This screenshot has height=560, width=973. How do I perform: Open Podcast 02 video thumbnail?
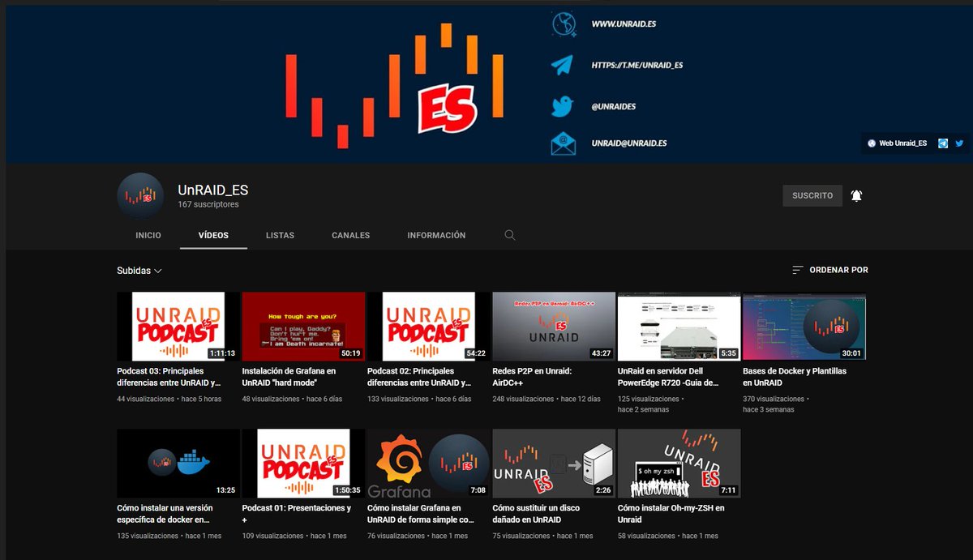[429, 327]
